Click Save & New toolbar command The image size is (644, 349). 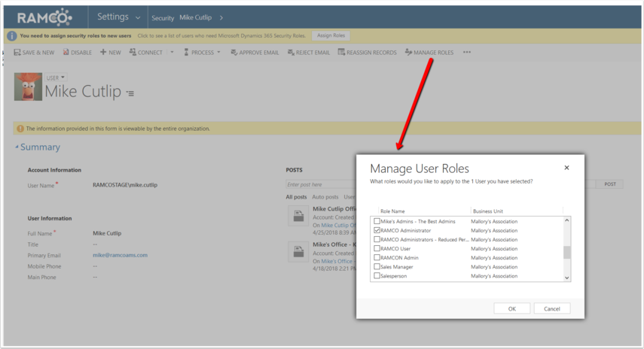(x=34, y=53)
